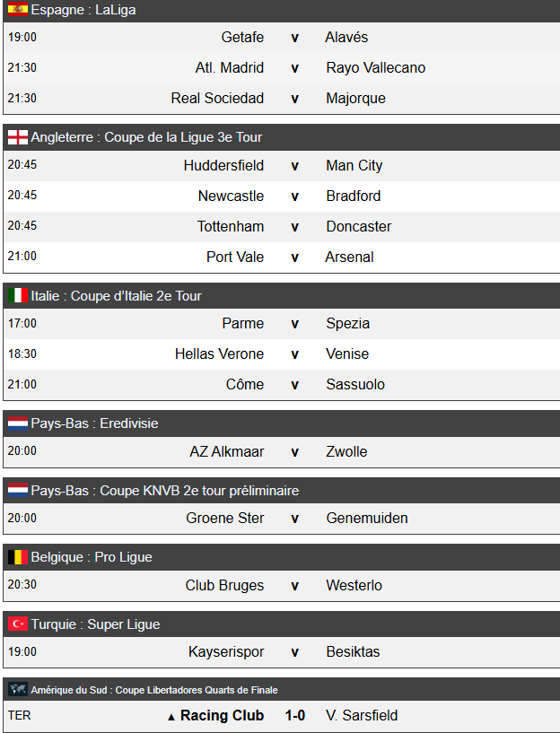Open the Kayserispor v Besiktas match
This screenshot has width=560, height=733.
[x=294, y=652]
